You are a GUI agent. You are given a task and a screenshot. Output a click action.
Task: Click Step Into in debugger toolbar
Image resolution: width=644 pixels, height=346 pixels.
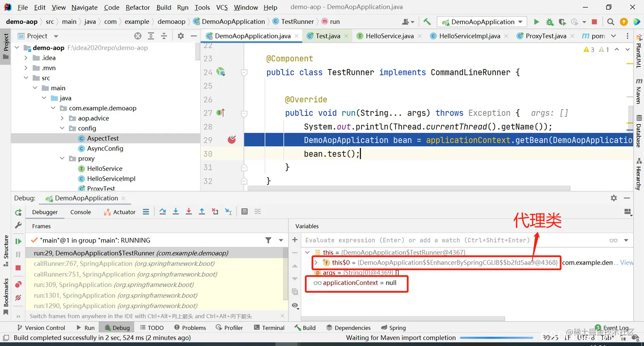[x=175, y=212]
